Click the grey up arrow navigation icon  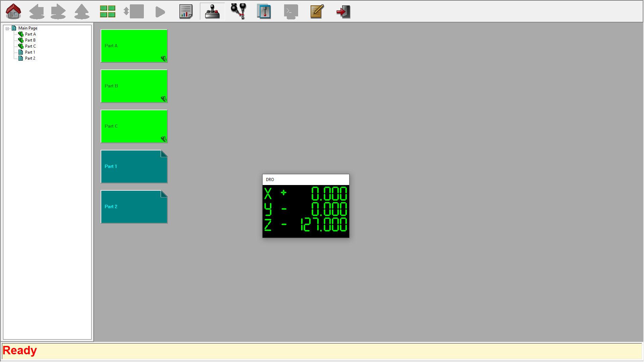click(82, 11)
